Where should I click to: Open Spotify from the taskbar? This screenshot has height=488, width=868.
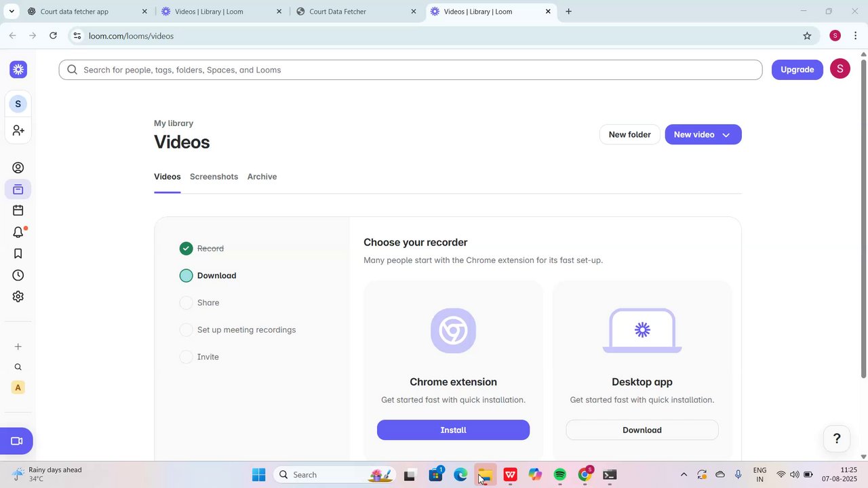tap(560, 474)
